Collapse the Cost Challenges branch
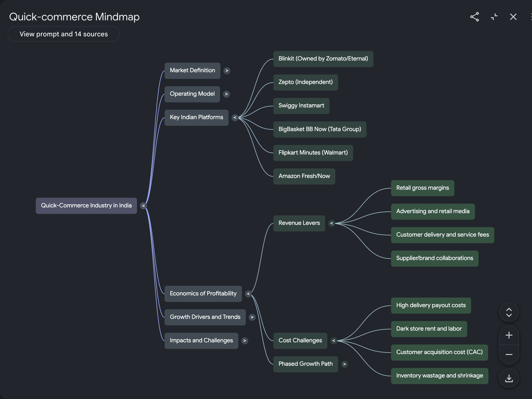 (x=334, y=341)
